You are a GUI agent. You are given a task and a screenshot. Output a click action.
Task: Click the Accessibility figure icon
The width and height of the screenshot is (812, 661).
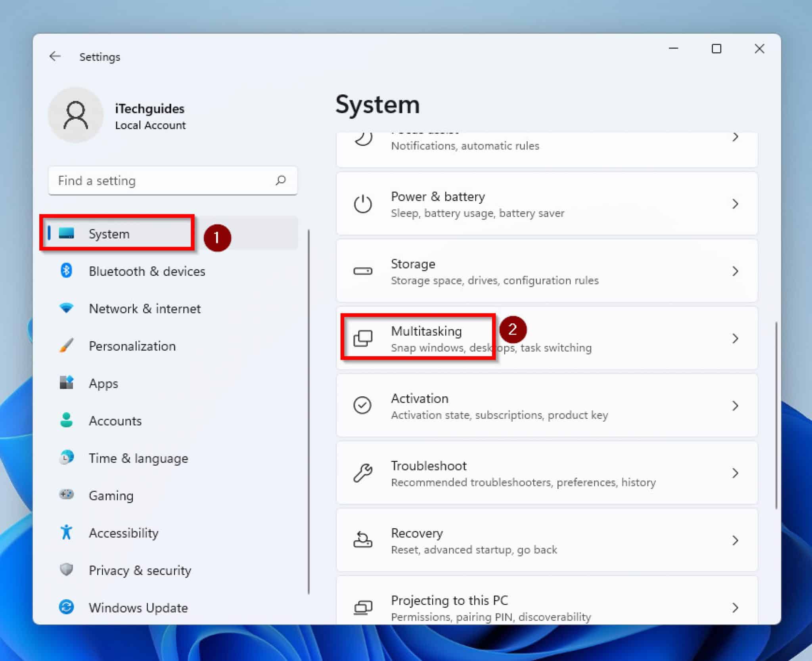pos(66,532)
